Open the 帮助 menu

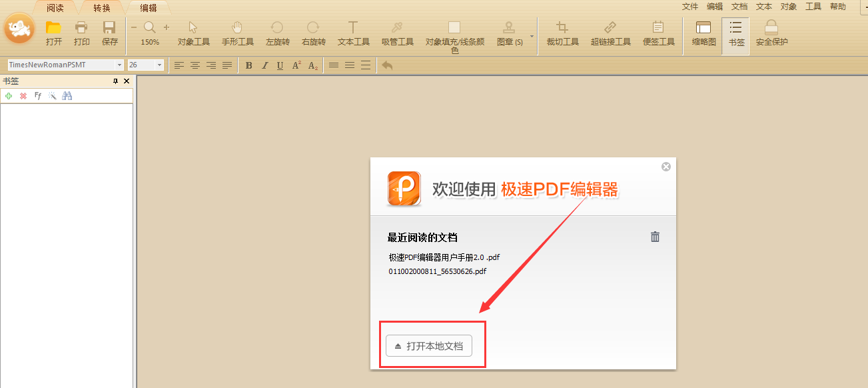pyautogui.click(x=838, y=7)
